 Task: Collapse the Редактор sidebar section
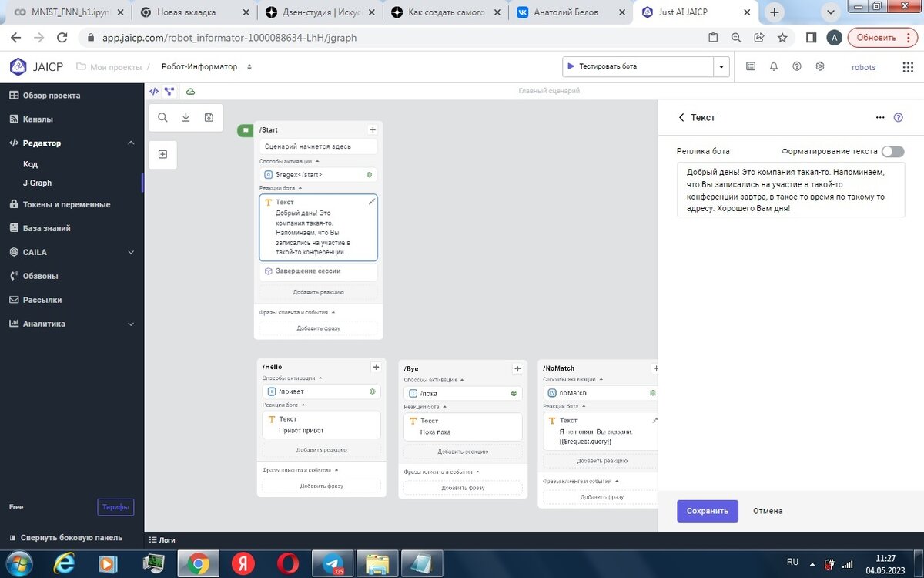[130, 143]
